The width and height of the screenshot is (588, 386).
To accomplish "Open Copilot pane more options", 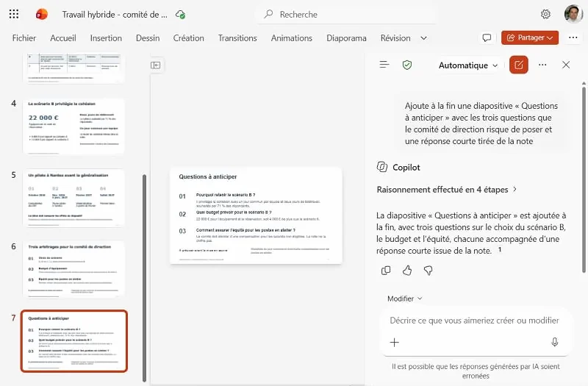I will pyautogui.click(x=542, y=65).
